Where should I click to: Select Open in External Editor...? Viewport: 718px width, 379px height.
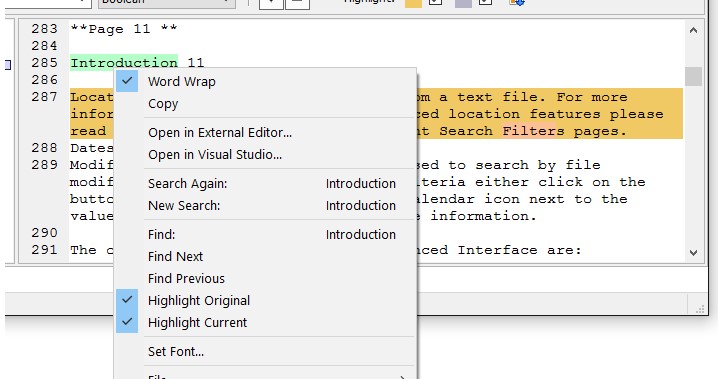(x=266, y=132)
